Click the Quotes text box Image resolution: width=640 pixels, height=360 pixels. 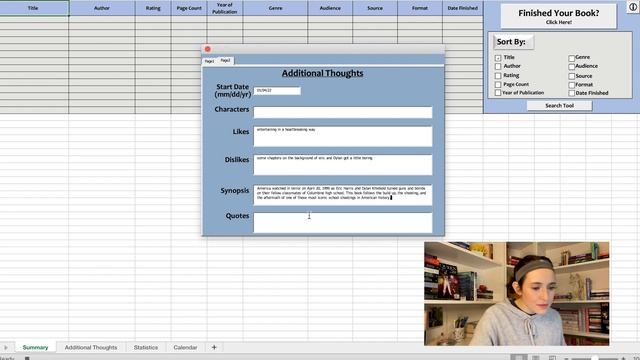(x=343, y=223)
